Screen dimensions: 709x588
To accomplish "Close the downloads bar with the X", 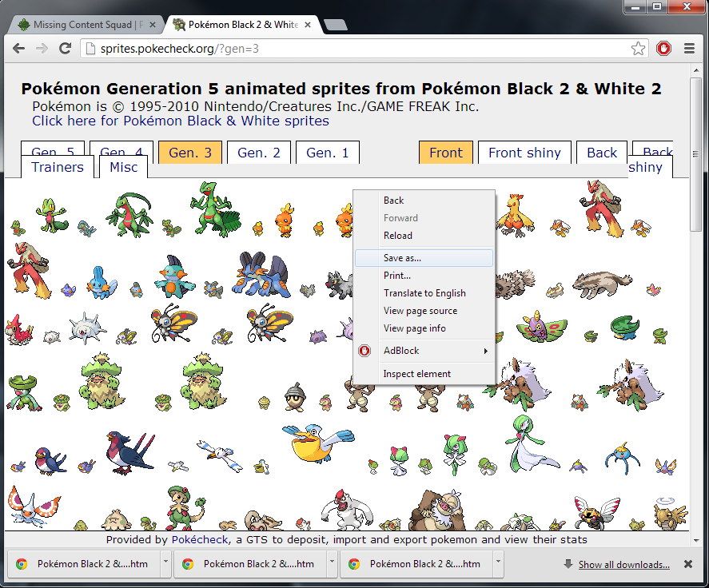I will 687,564.
